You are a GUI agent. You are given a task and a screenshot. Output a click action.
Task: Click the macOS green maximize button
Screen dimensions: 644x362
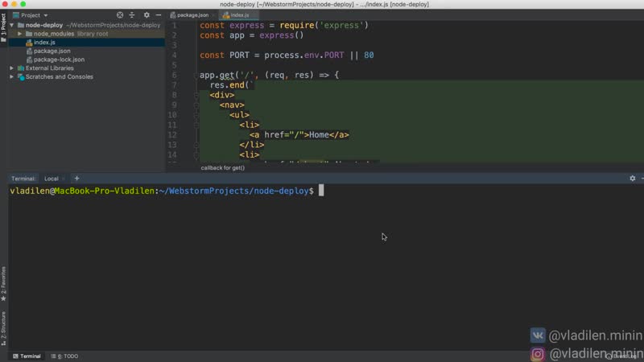click(x=23, y=4)
